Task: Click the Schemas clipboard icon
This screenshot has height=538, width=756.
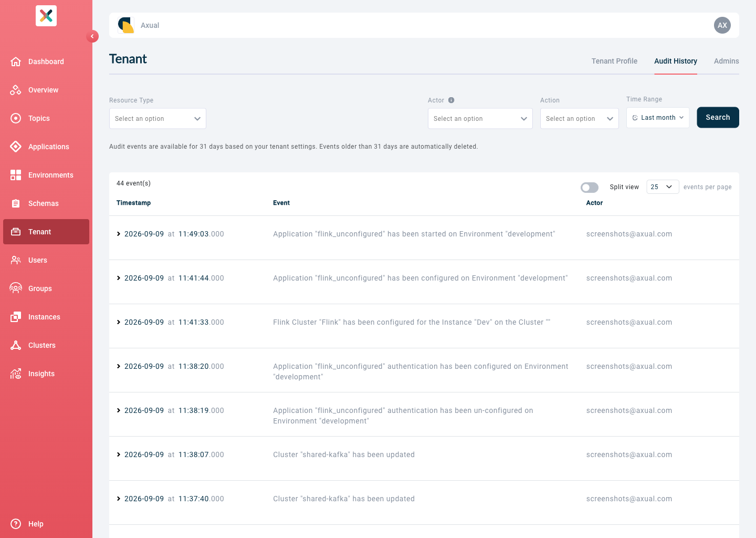Action: (16, 203)
